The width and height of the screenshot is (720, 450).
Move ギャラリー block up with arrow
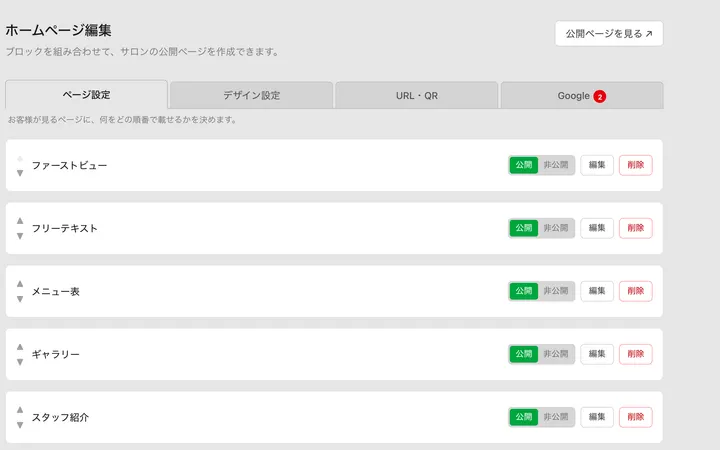point(20,347)
